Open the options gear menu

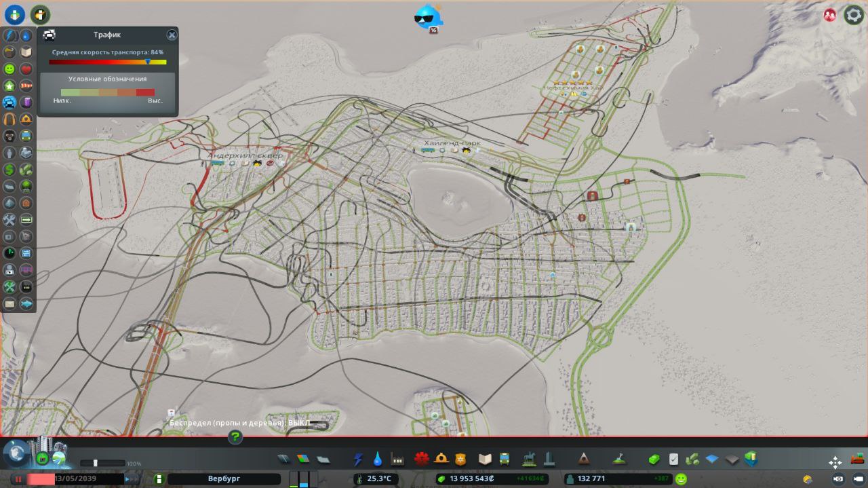coord(854,15)
